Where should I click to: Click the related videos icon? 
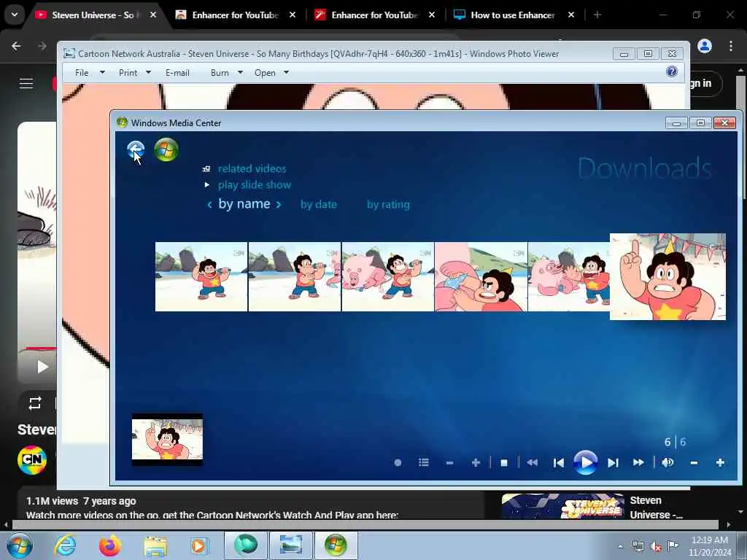(x=206, y=168)
